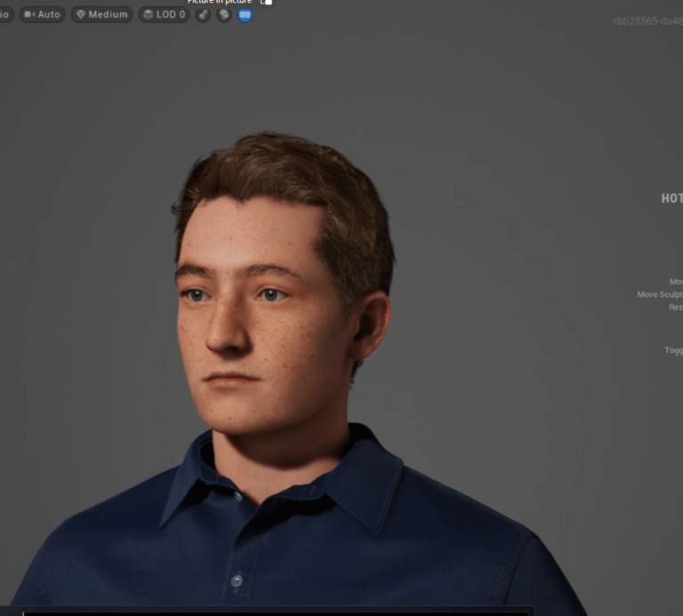The height and width of the screenshot is (616, 683).
Task: Click the Move Sculpt hotkey text
Action: point(660,295)
